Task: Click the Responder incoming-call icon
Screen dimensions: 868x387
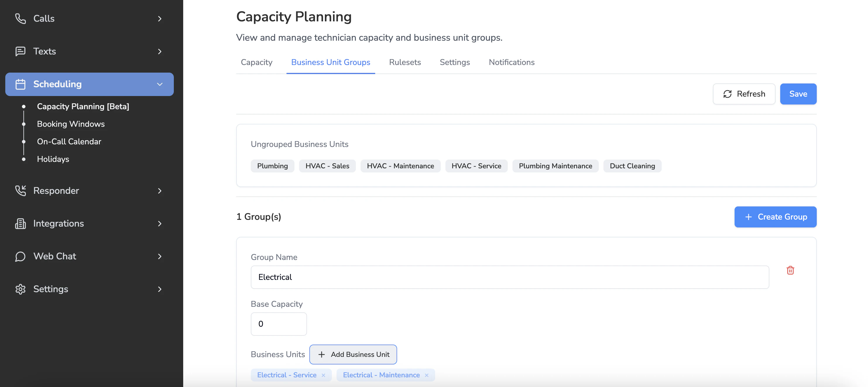Action: pyautogui.click(x=20, y=191)
